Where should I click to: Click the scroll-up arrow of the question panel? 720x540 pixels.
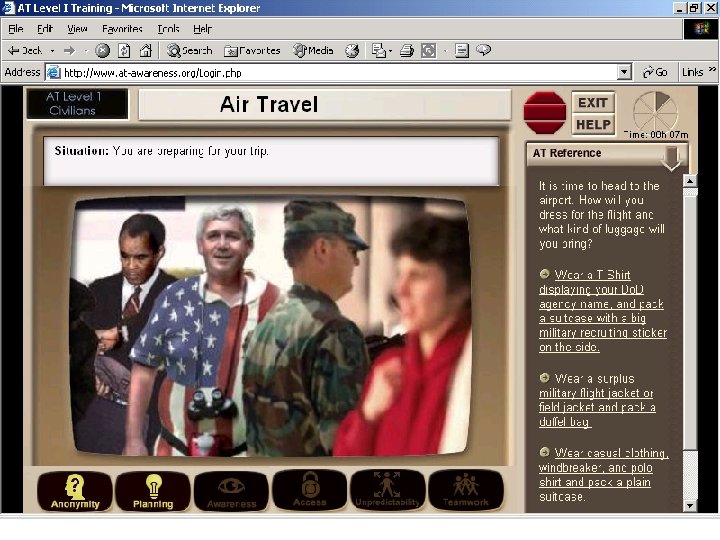(690, 180)
